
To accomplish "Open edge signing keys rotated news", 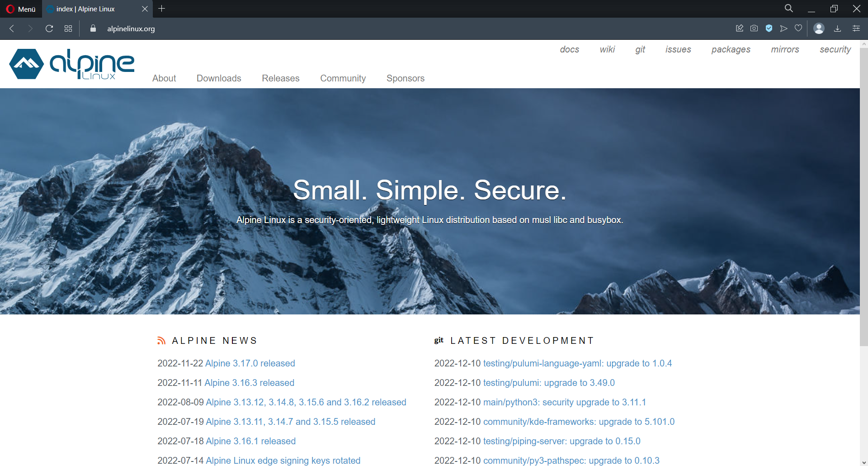I will tap(283, 461).
